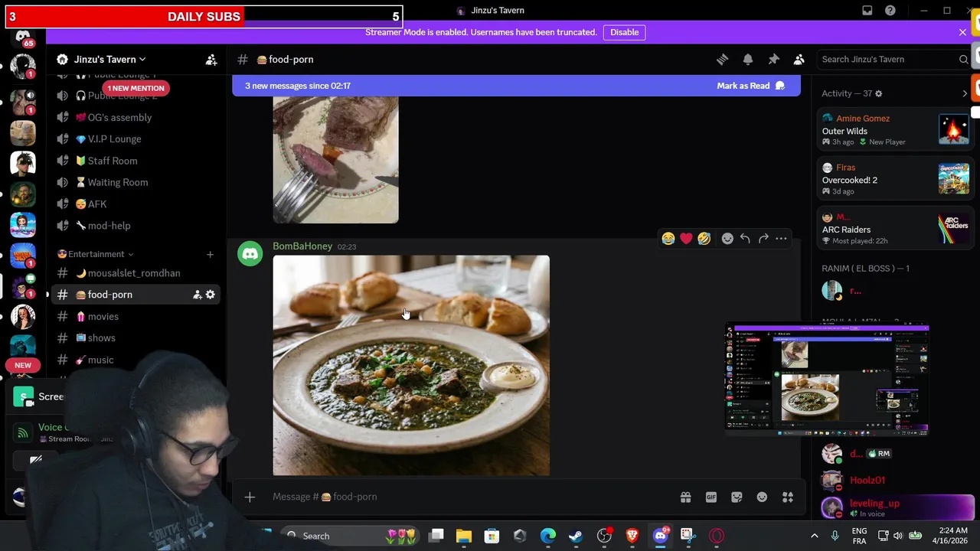Image resolution: width=980 pixels, height=551 pixels.
Task: Expand the Activity panel chevron
Action: pyautogui.click(x=965, y=93)
